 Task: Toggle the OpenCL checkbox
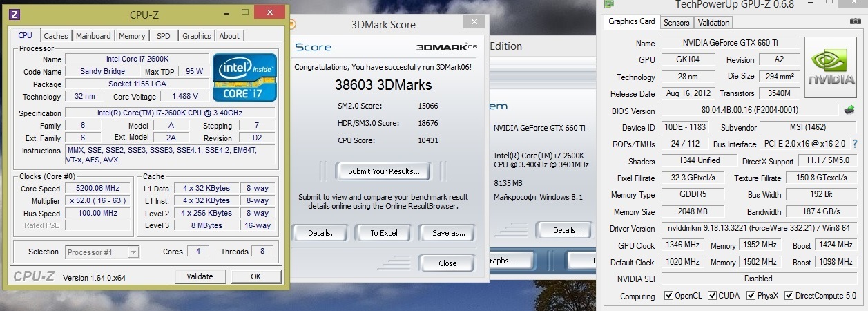pyautogui.click(x=668, y=296)
